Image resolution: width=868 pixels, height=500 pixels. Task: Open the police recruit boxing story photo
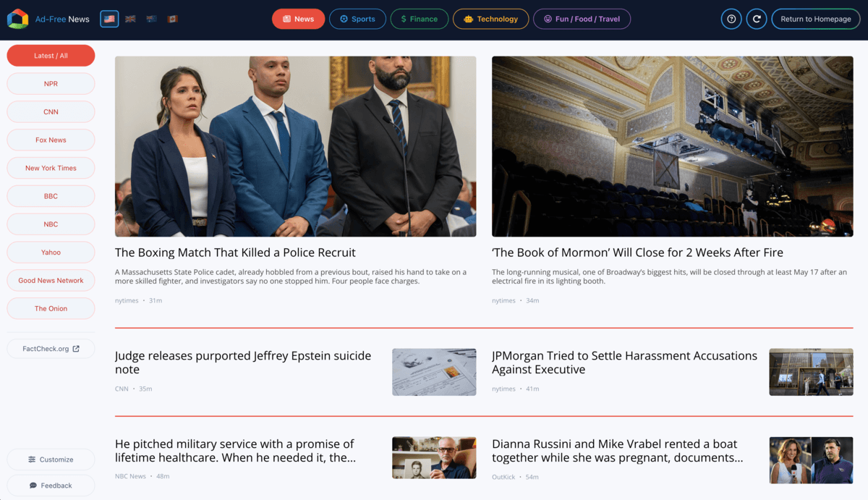[x=295, y=146]
